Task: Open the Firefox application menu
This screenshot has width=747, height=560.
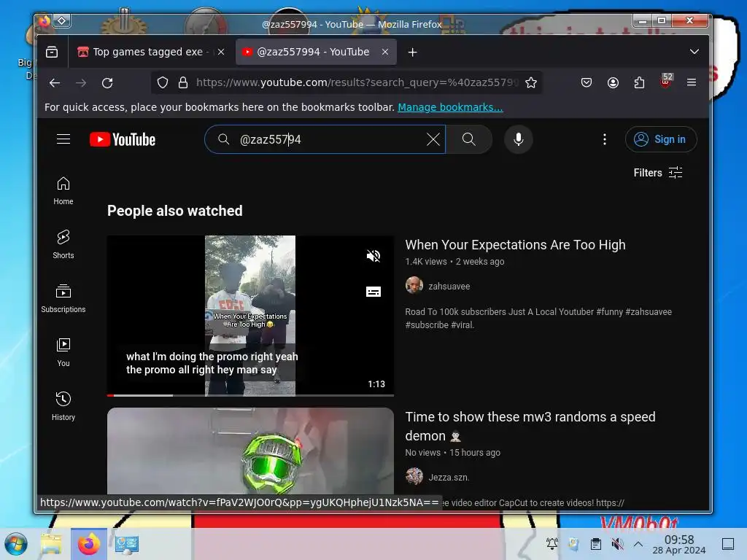Action: pyautogui.click(x=692, y=83)
